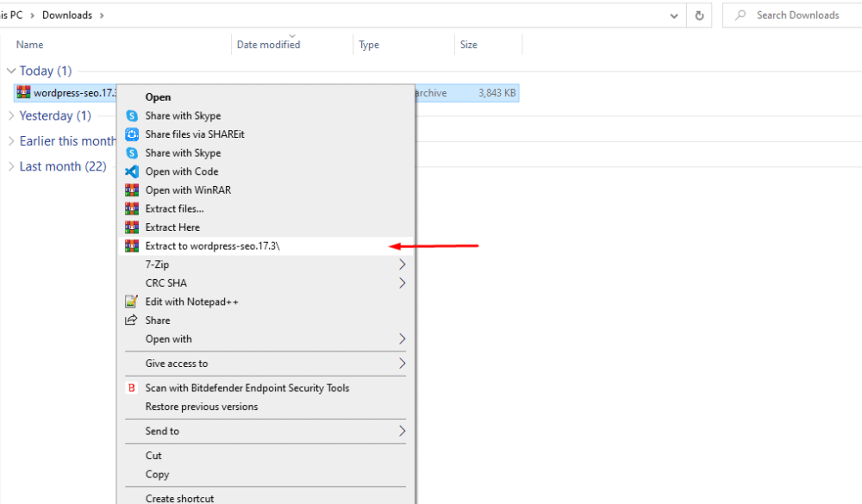Click the Visual Studio Code icon
Image resolution: width=862 pixels, height=504 pixels.
pos(132,171)
